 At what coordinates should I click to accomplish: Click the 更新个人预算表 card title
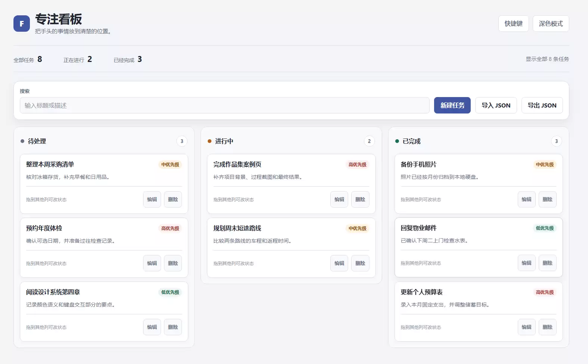[421, 292]
